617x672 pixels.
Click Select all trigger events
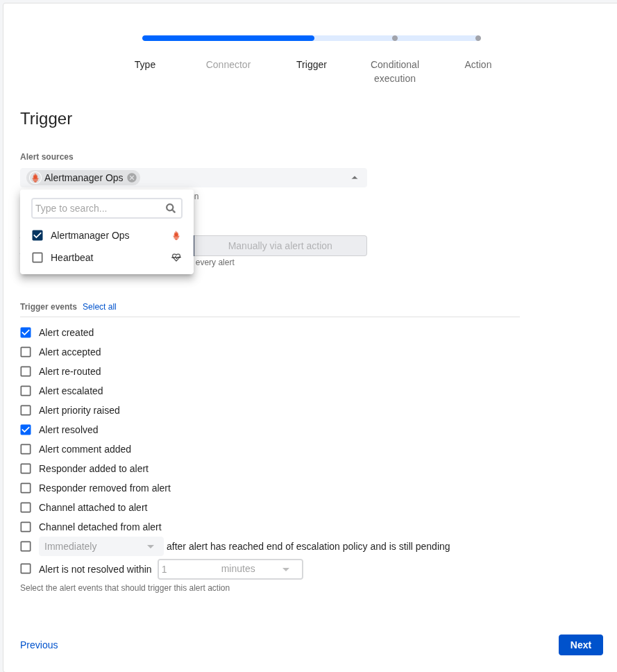pos(99,307)
